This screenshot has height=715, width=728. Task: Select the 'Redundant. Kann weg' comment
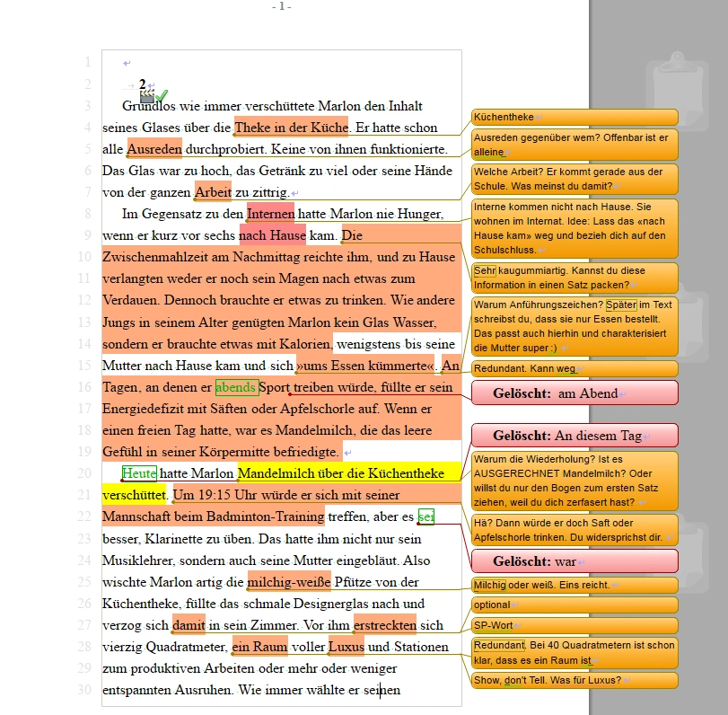point(575,369)
